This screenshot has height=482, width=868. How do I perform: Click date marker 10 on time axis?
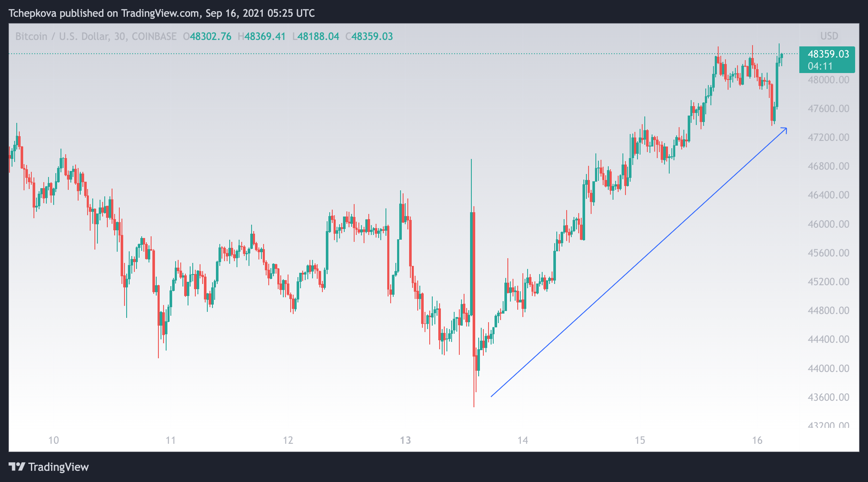[53, 440]
